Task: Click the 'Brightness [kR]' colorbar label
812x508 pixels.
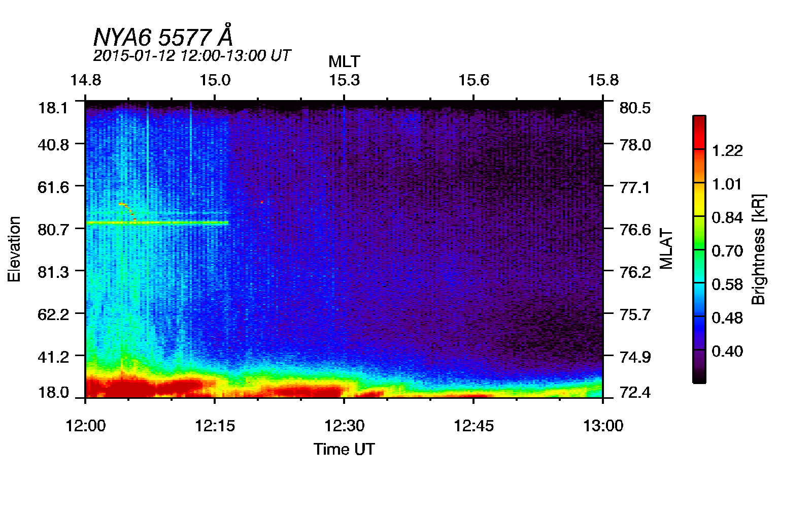Action: tap(758, 249)
